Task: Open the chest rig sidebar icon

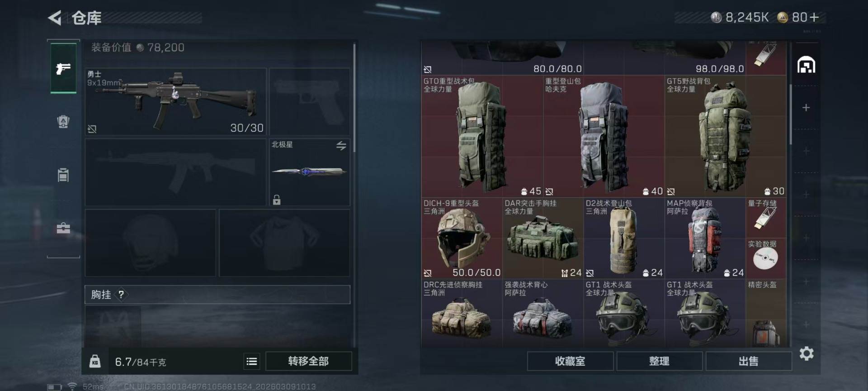Action: click(x=63, y=175)
